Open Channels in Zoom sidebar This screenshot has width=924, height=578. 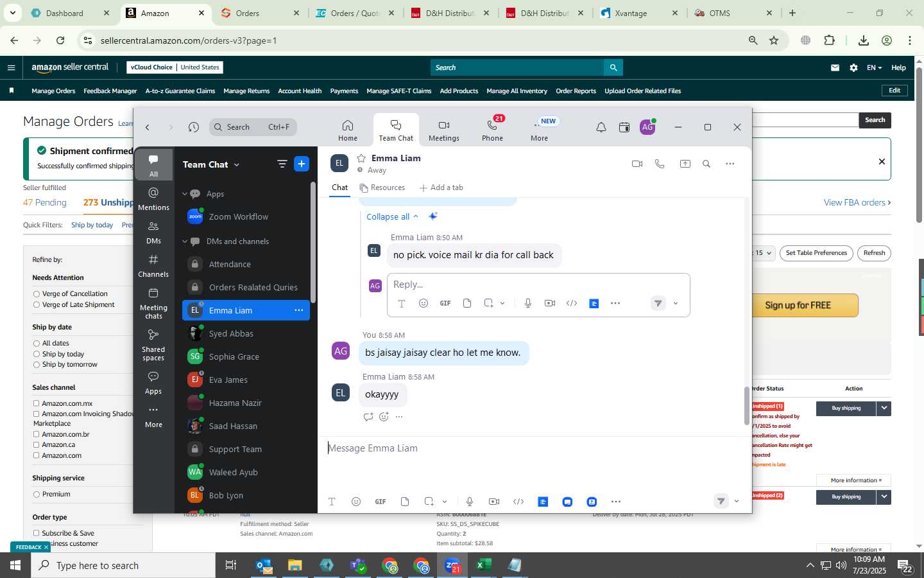point(153,266)
